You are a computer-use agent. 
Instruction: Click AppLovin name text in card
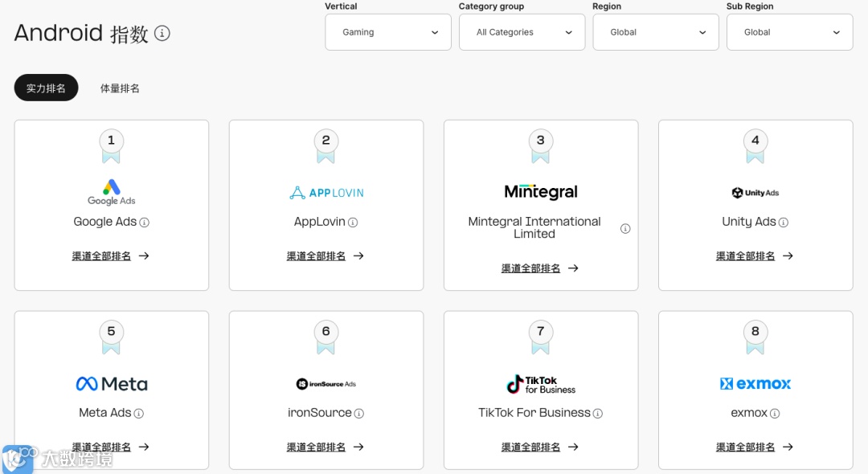tap(319, 222)
